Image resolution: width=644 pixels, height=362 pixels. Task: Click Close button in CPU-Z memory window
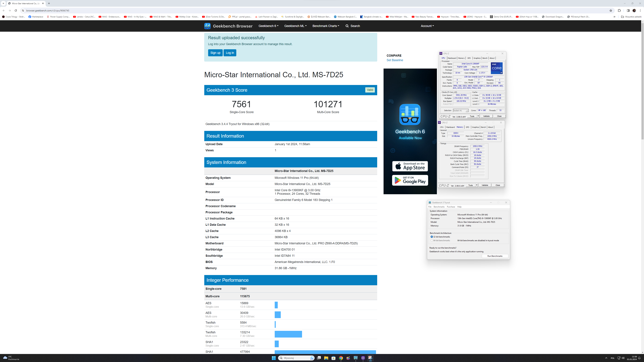(x=498, y=185)
